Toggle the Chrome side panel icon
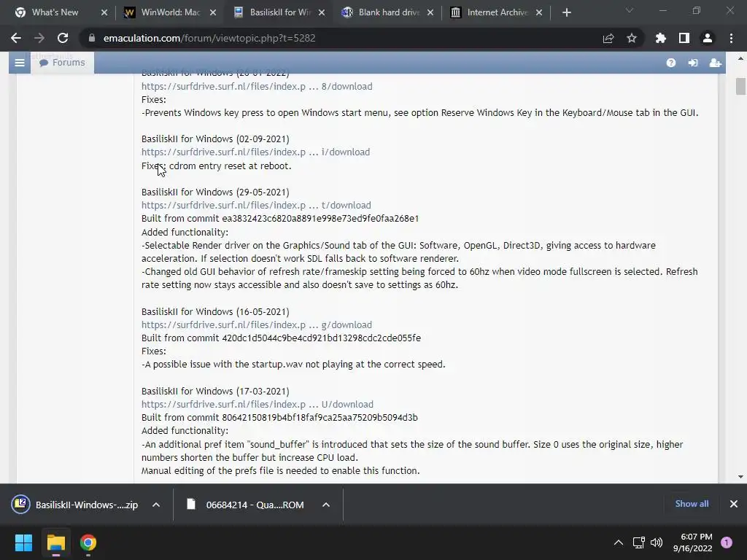This screenshot has width=747, height=560. 684,38
